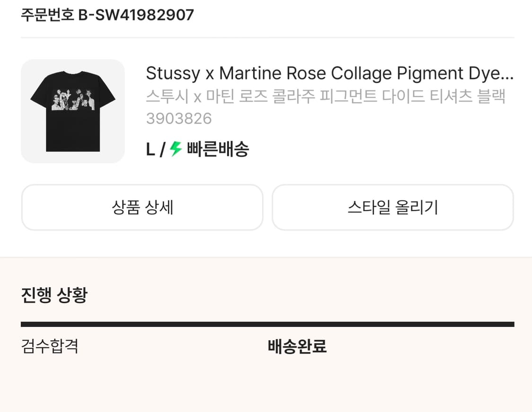Click the black progress bar

(267, 324)
